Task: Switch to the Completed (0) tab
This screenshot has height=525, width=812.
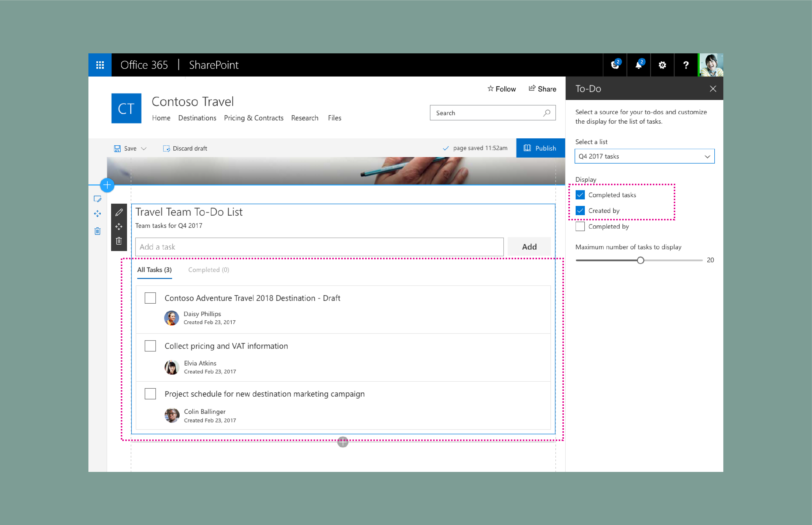Action: (208, 270)
